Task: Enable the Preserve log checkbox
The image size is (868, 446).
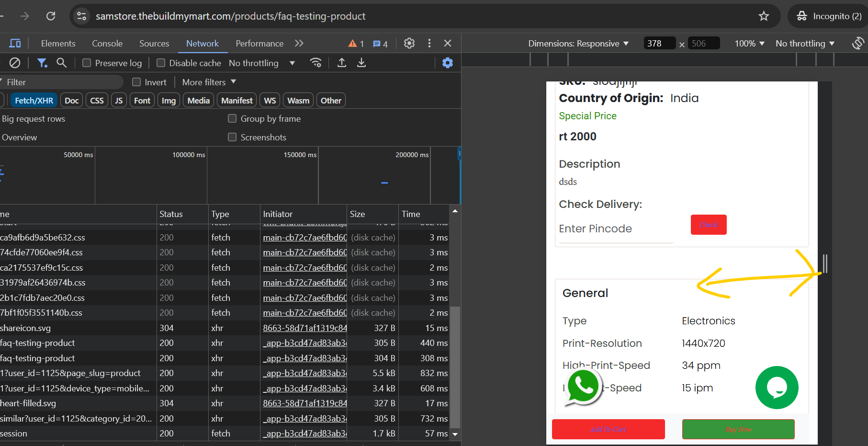Action: pos(87,63)
